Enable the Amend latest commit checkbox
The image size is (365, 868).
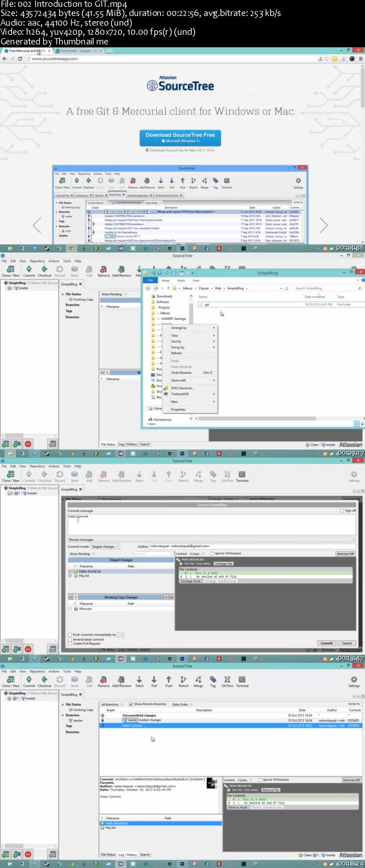pos(70,639)
